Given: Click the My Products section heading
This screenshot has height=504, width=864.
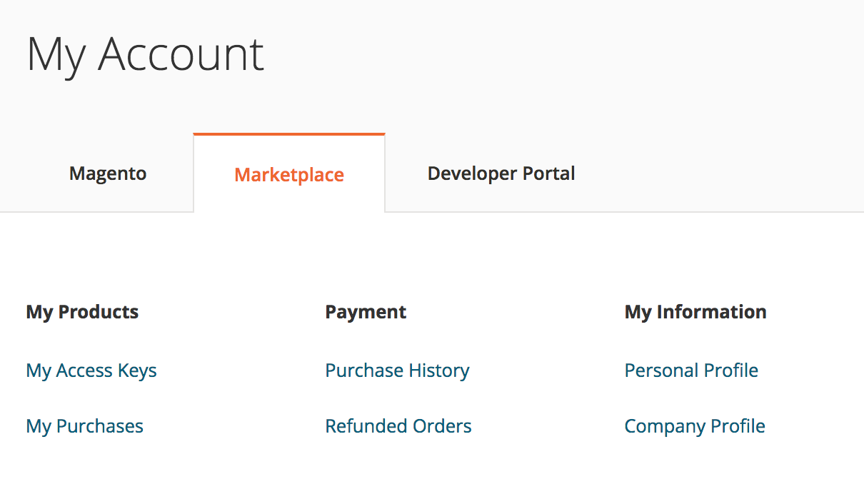Looking at the screenshot, I should pos(81,311).
